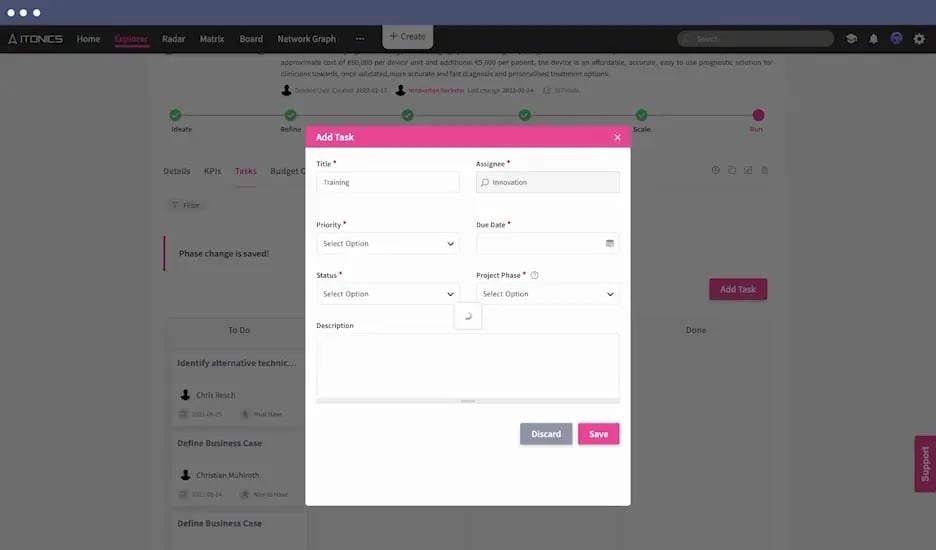Click the 'Phase change is saved!' notification
Viewport: 936px width, 550px height.
pos(224,254)
